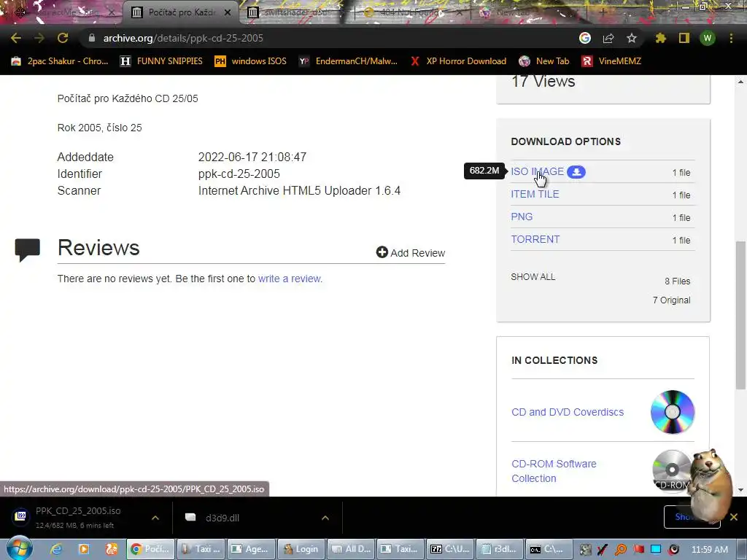Click the Chrome taskbar button
Screen dimensions: 747x560
(151, 549)
